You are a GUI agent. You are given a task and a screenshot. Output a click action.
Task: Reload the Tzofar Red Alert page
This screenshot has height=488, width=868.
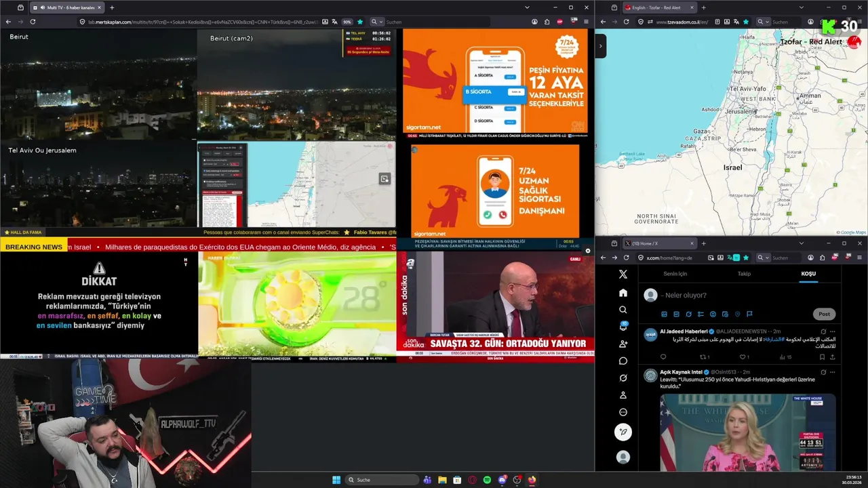(x=626, y=22)
